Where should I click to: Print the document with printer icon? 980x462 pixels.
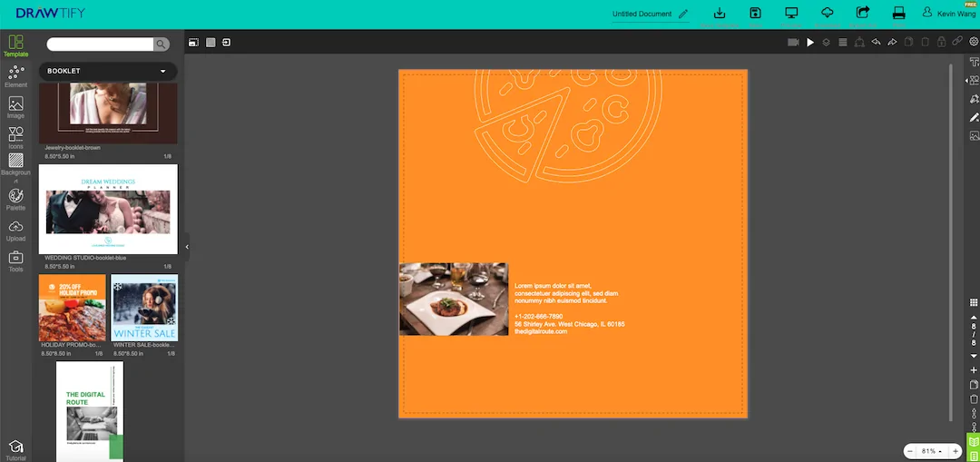[898, 13]
